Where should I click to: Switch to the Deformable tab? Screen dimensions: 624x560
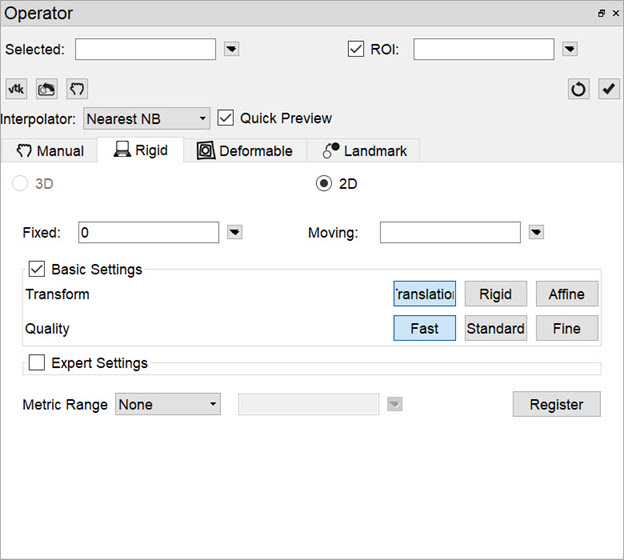click(245, 151)
